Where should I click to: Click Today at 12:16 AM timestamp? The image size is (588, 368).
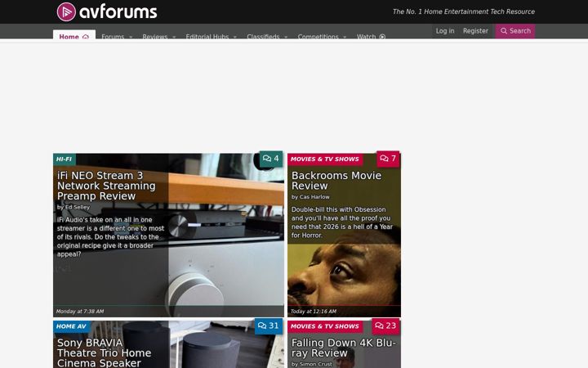point(313,312)
